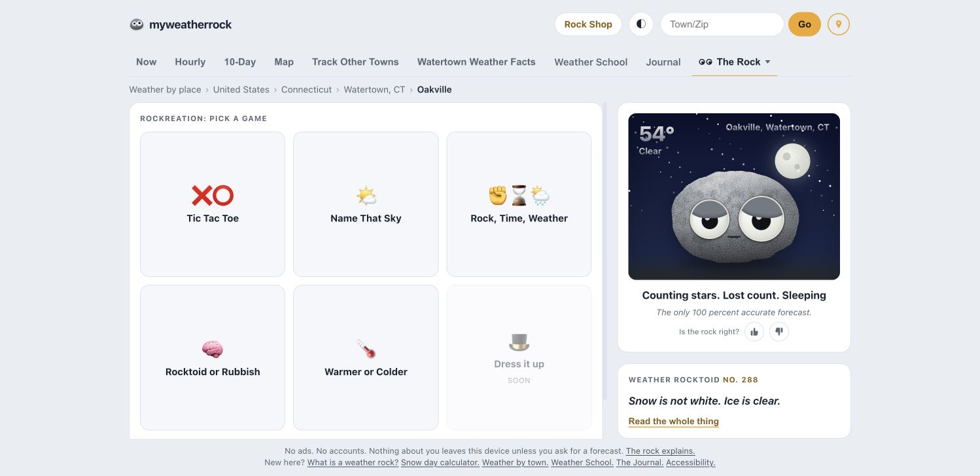Open the Rock Shop
The height and width of the screenshot is (476, 980).
pos(588,24)
